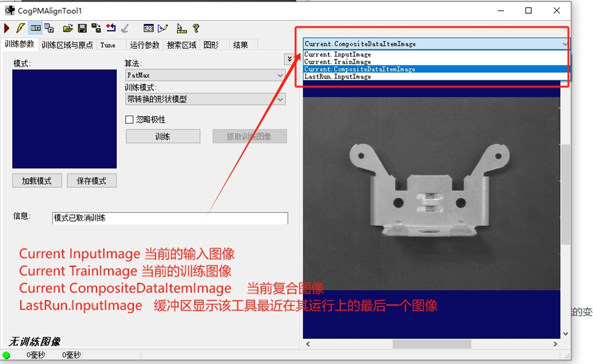Click the ruler measurement icon in toolbar

(182, 28)
